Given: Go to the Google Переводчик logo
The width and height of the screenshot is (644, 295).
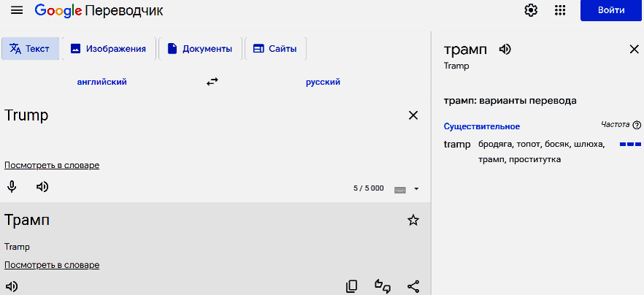Looking at the screenshot, I should 98,11.
